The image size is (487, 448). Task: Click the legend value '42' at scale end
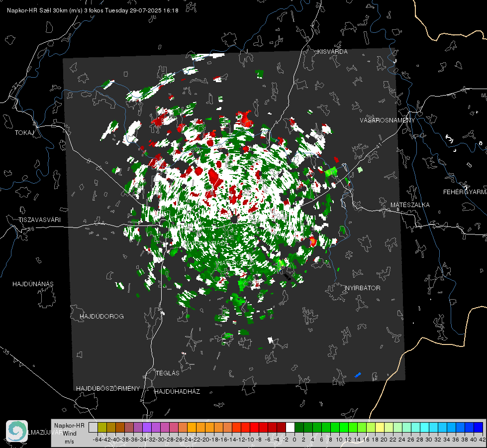(x=483, y=440)
